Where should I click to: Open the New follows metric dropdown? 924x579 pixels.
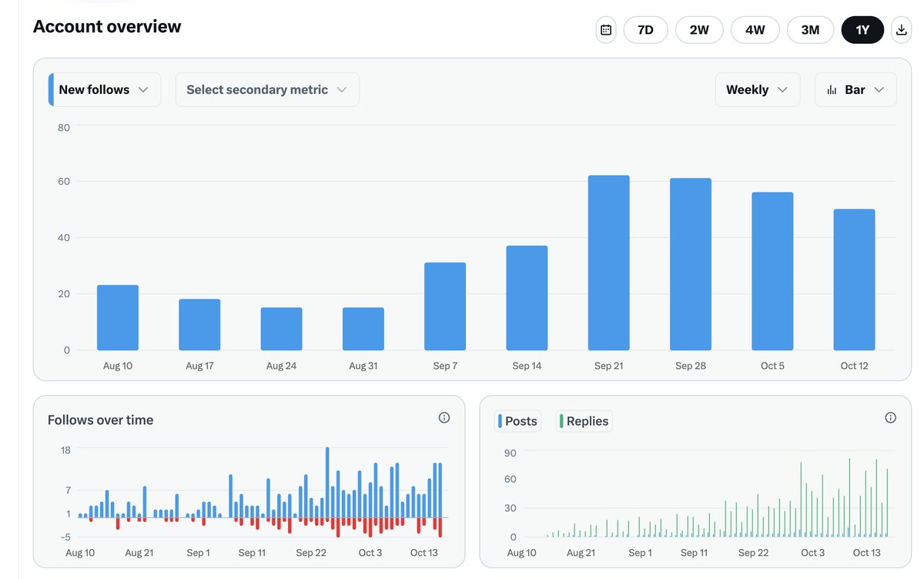click(x=105, y=89)
